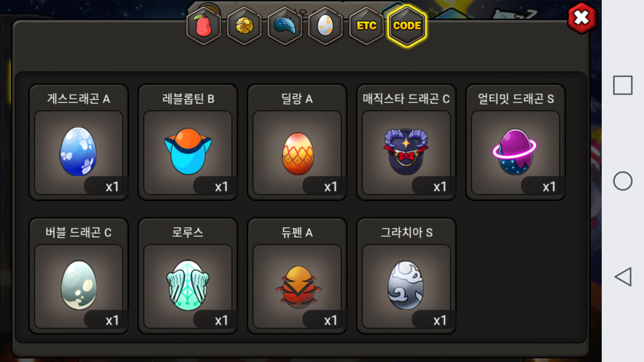The image size is (644, 362).
Task: Select the 게스드래곤 A blue egg
Action: pos(79,142)
